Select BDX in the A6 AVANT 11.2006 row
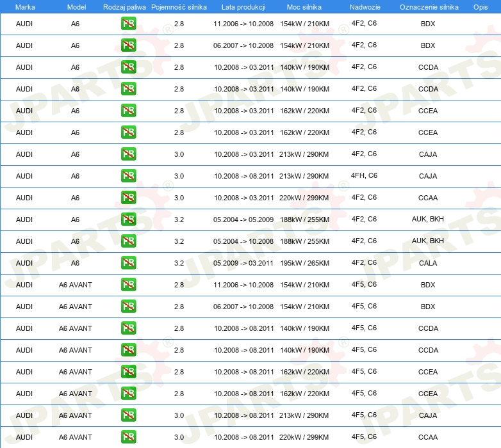 (428, 285)
